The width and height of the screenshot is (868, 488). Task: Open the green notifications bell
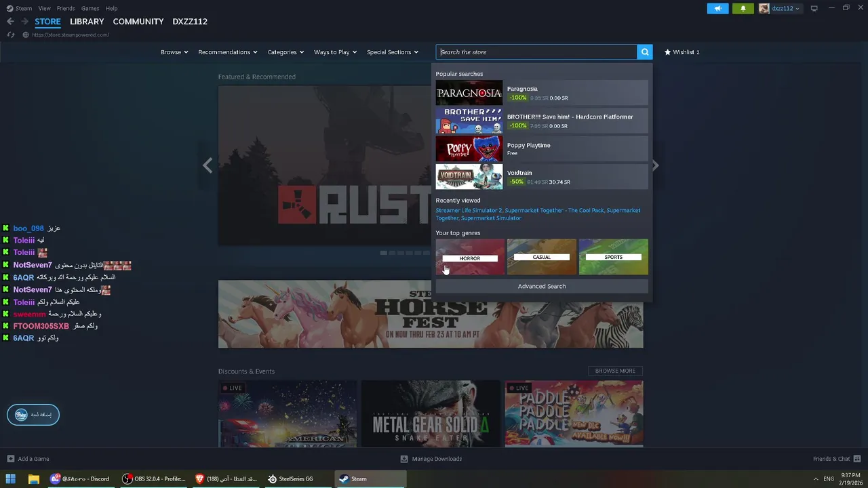click(743, 8)
